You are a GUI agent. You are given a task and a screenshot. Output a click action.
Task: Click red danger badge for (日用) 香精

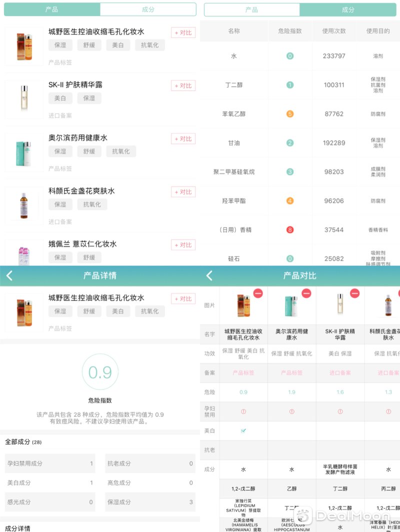290,230
